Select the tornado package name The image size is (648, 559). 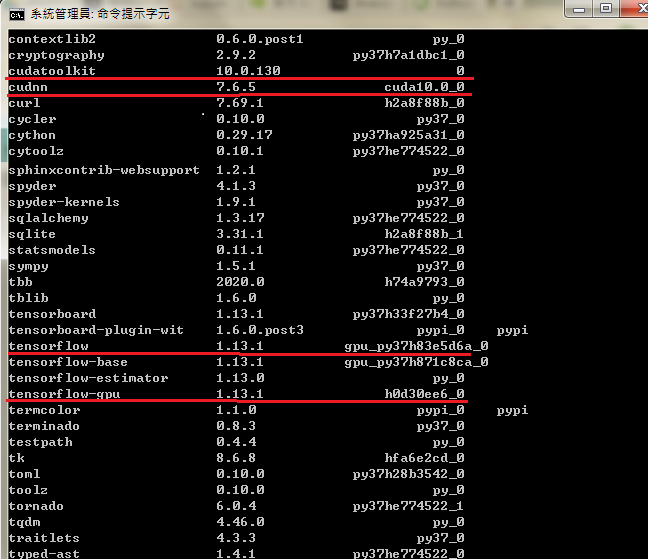(x=36, y=506)
